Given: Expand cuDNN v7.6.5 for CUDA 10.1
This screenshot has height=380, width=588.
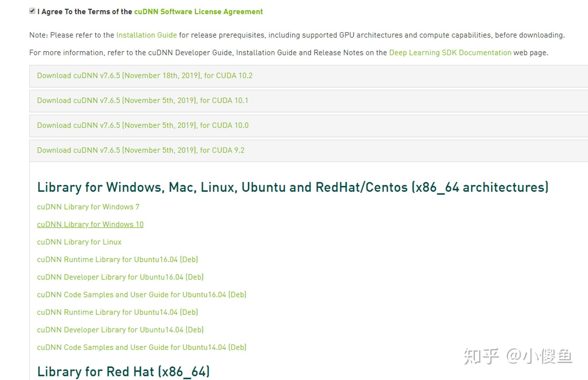Looking at the screenshot, I should [143, 100].
